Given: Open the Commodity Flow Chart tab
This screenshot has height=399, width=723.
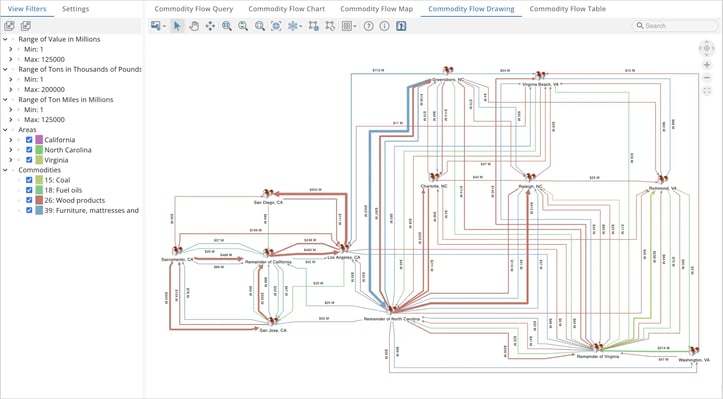Looking at the screenshot, I should (x=286, y=9).
